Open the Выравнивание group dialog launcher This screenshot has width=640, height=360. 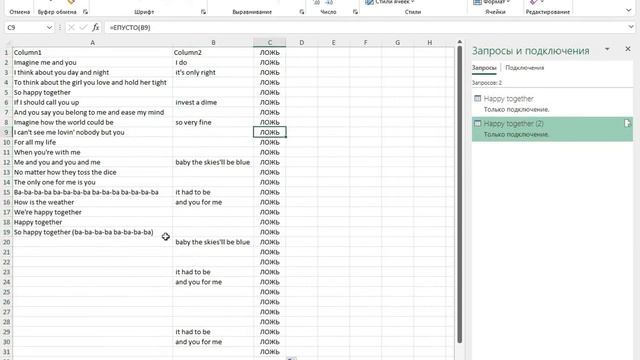pyautogui.click(x=302, y=12)
